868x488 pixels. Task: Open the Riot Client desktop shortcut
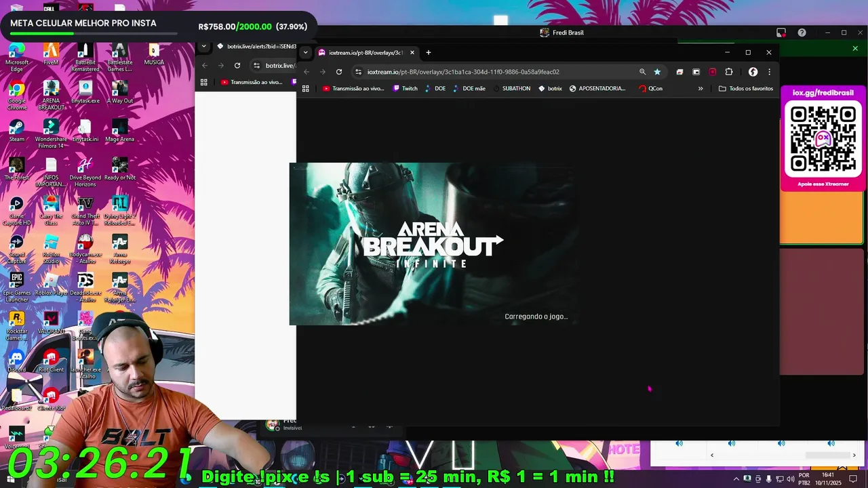(51, 361)
